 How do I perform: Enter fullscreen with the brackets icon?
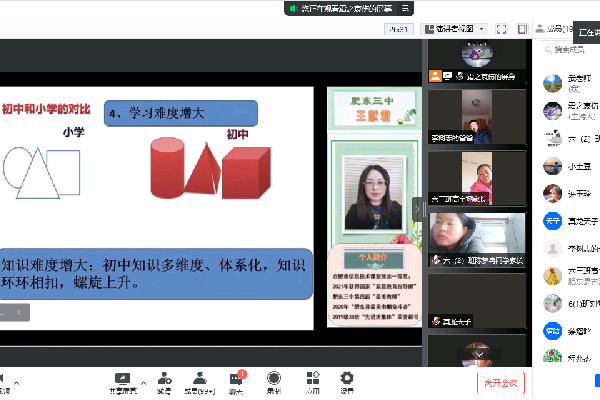[501, 29]
